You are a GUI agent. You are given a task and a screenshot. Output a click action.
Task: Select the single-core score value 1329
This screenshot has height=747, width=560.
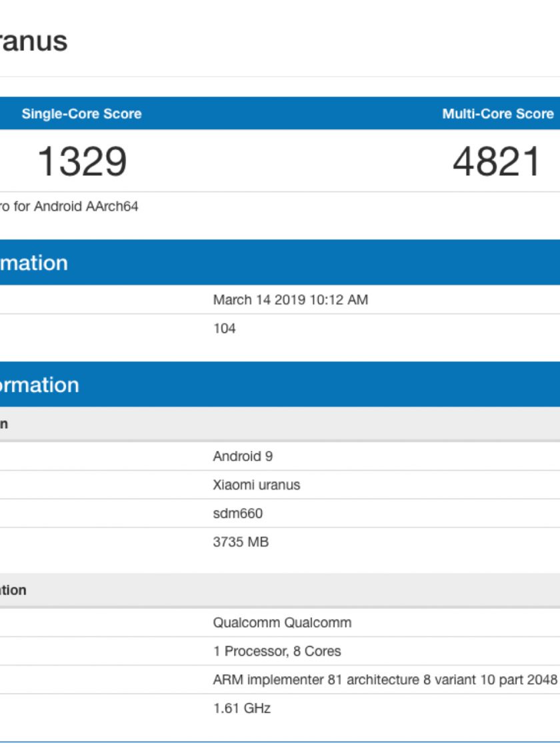point(82,162)
